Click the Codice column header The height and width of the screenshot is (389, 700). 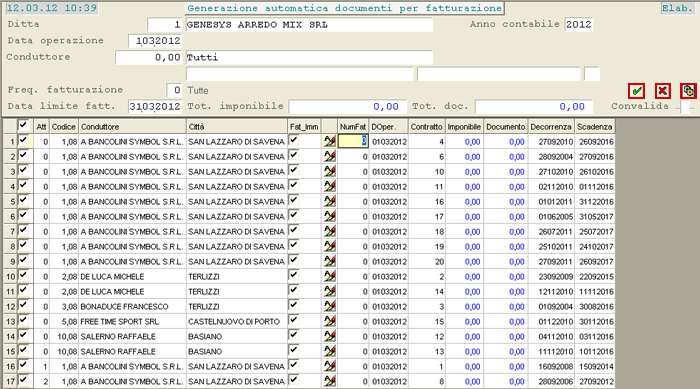coord(64,127)
